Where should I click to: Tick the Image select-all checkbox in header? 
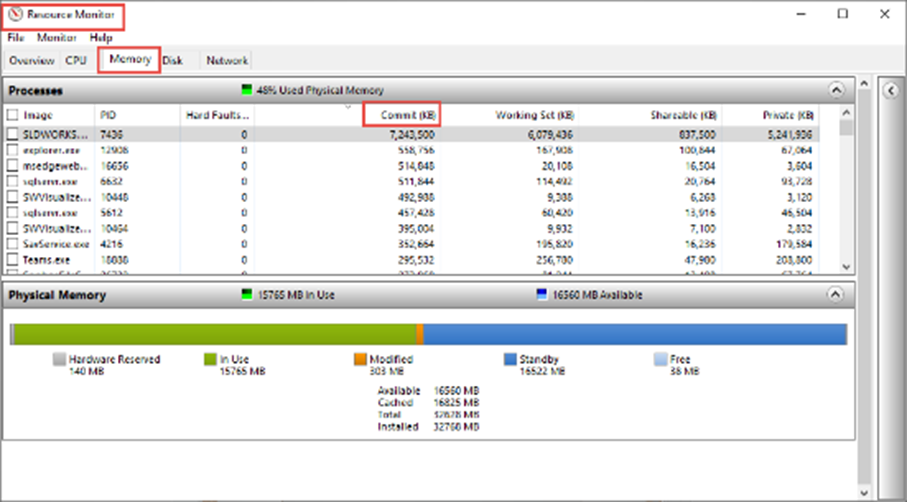click(12, 115)
